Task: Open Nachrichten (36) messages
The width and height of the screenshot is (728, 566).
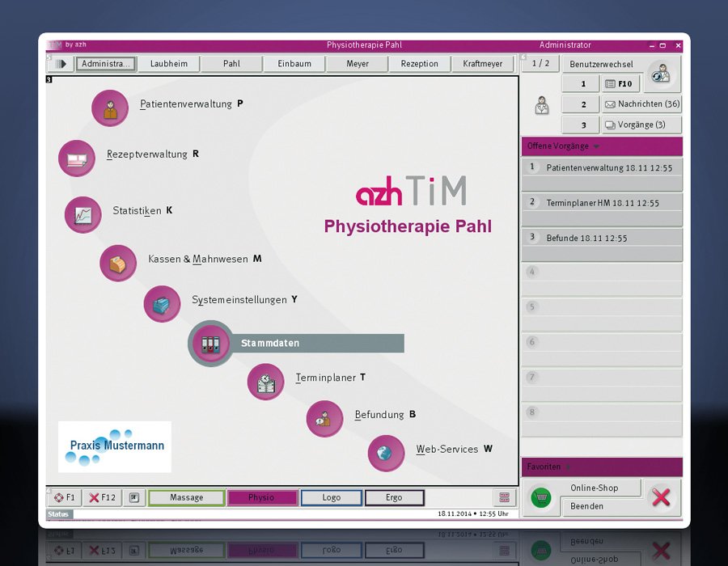Action: click(x=641, y=104)
